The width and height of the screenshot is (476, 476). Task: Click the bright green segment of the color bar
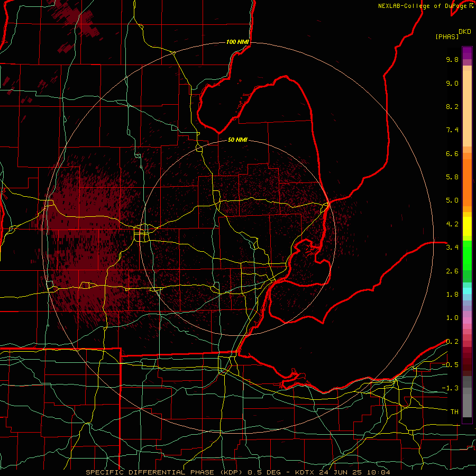pos(467,255)
